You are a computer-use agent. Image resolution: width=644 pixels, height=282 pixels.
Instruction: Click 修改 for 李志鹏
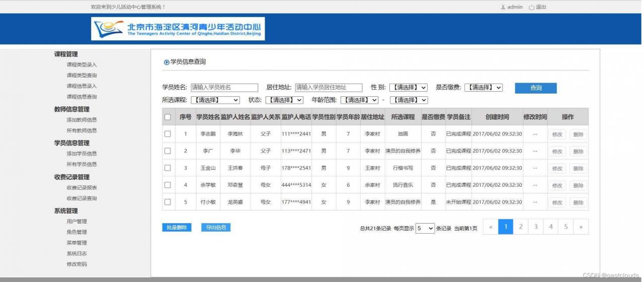pyautogui.click(x=557, y=134)
